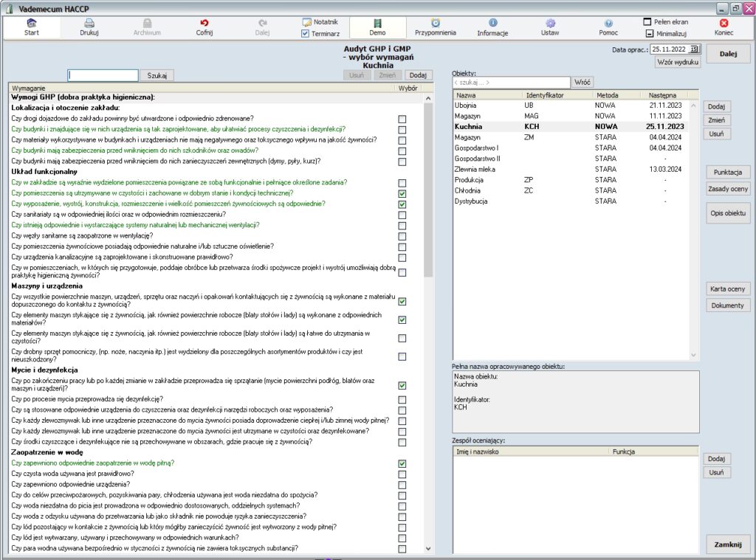Uncheck the drinking water supply requirement checkbox
Viewport: 756px width, 560px height.
(x=402, y=463)
